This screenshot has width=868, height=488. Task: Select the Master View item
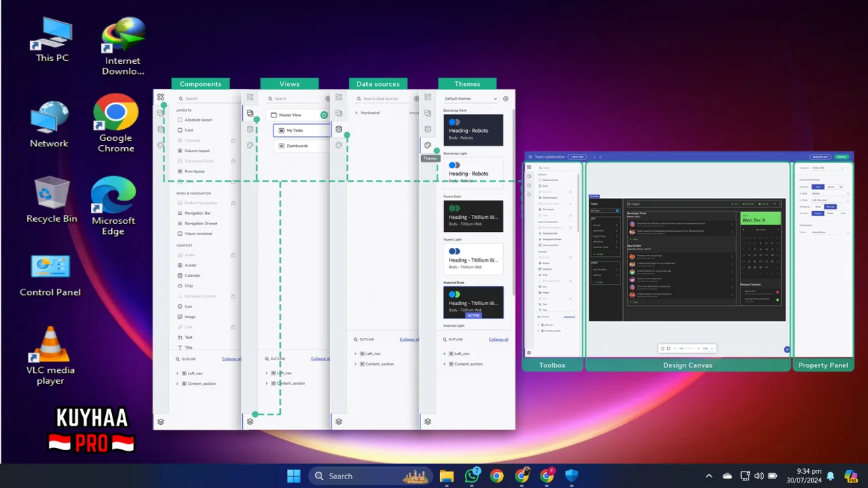click(x=297, y=115)
